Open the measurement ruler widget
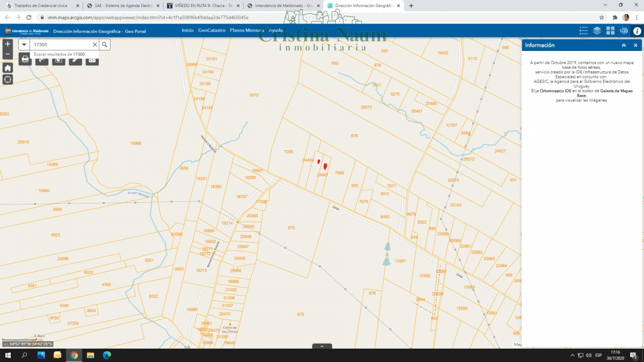 click(76, 59)
